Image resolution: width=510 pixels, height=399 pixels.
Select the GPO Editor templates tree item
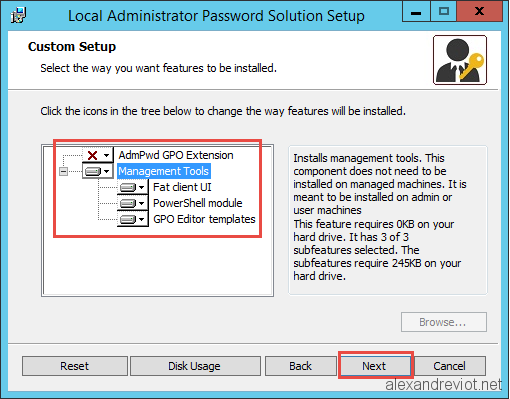204,219
